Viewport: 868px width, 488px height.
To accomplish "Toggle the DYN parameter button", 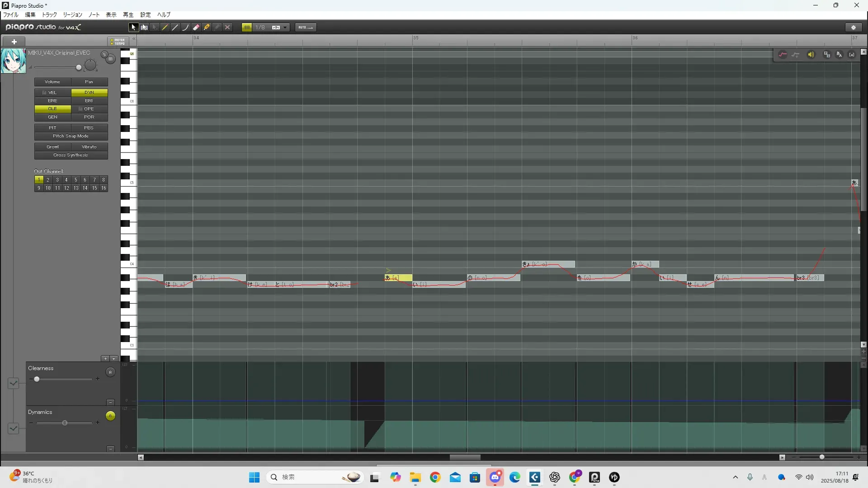I will [89, 93].
